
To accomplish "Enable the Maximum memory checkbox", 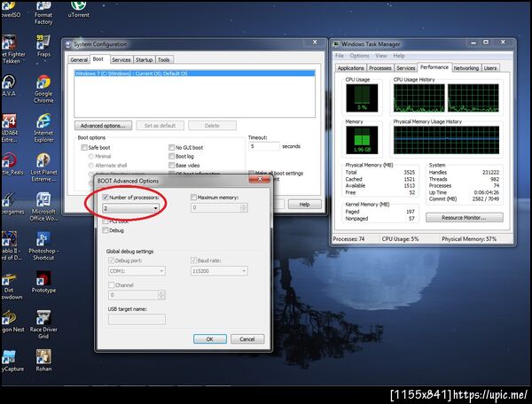I will tap(193, 198).
